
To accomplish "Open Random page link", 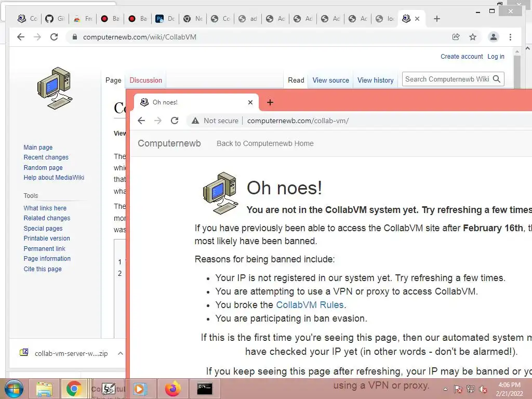I will (43, 168).
